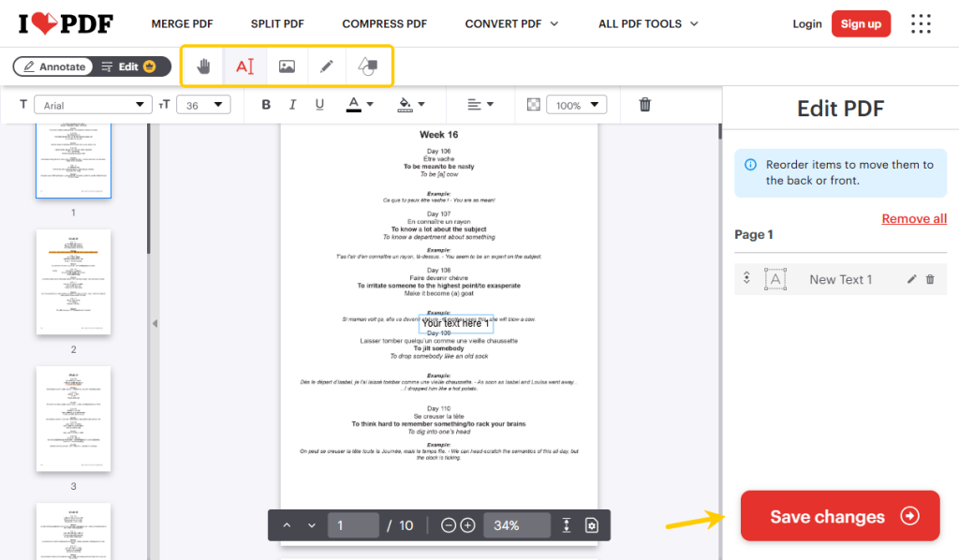
Task: Open the MERGE PDF menu item
Action: [183, 23]
